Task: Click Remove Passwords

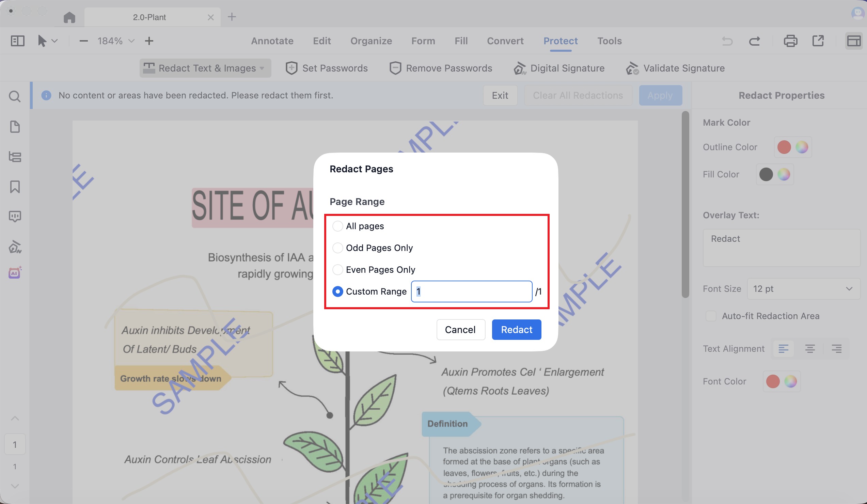Action: pyautogui.click(x=440, y=68)
